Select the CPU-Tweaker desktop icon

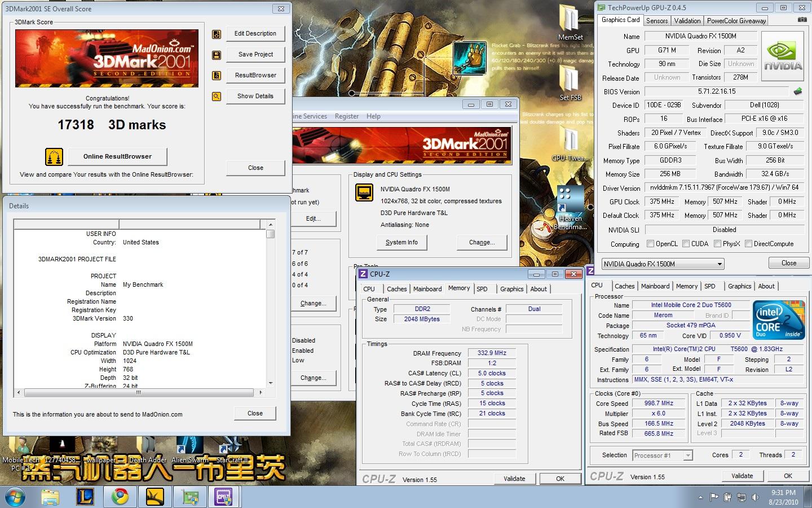click(x=570, y=144)
